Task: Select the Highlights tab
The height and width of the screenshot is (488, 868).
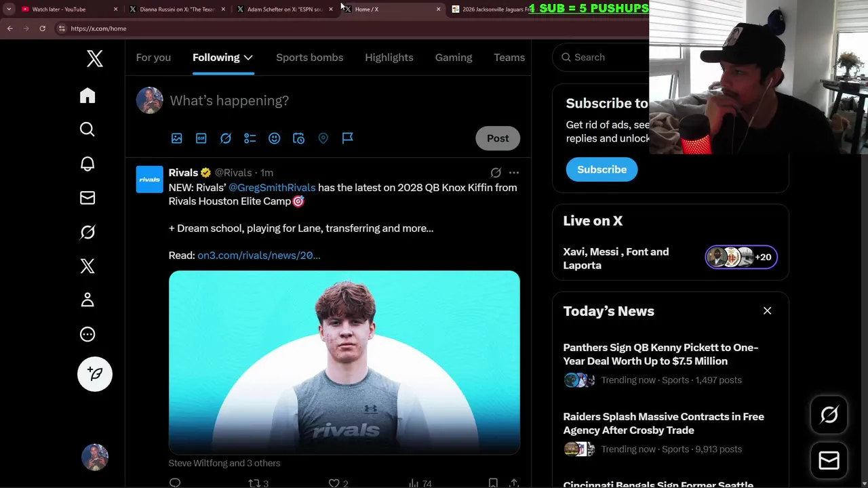Action: pos(389,58)
